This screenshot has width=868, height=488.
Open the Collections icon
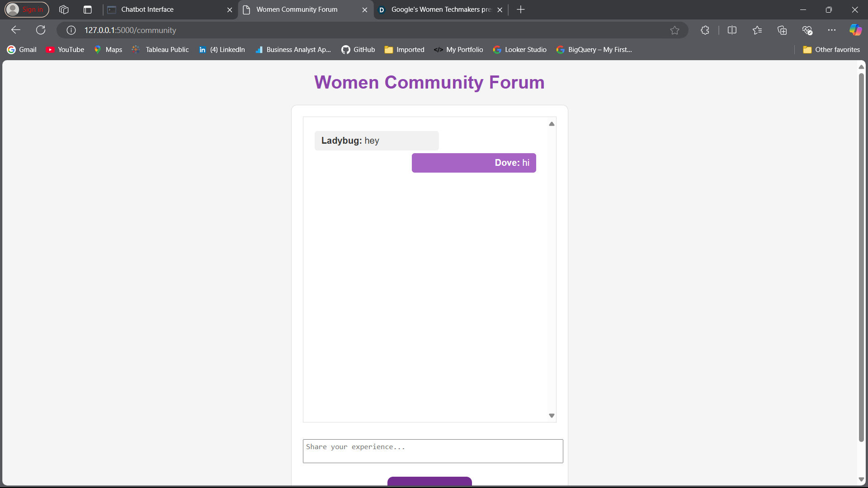782,30
